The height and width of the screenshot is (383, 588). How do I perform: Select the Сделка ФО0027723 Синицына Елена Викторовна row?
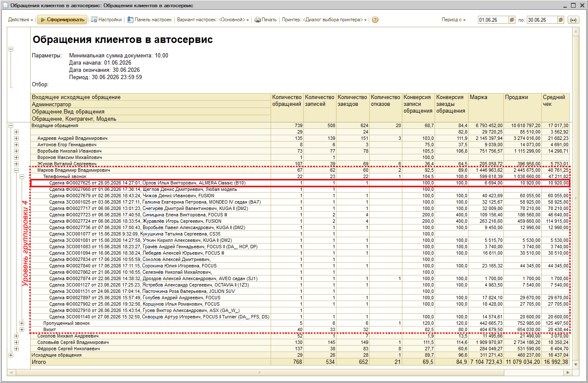point(300,215)
